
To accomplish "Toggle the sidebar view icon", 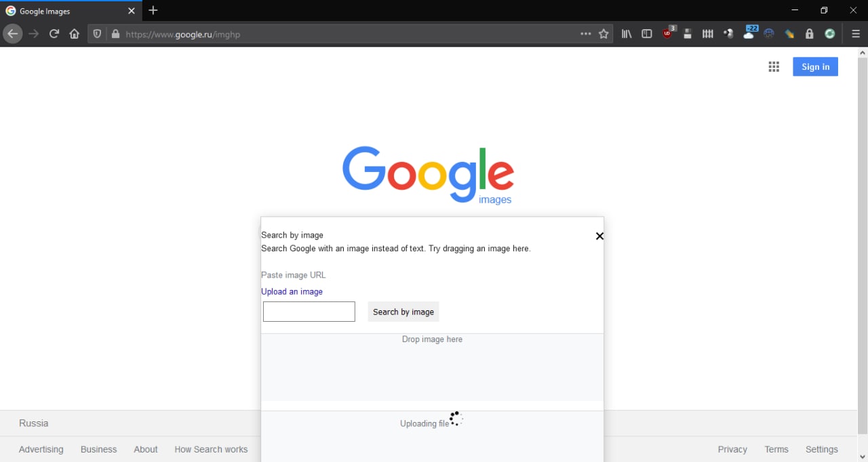I will [647, 34].
